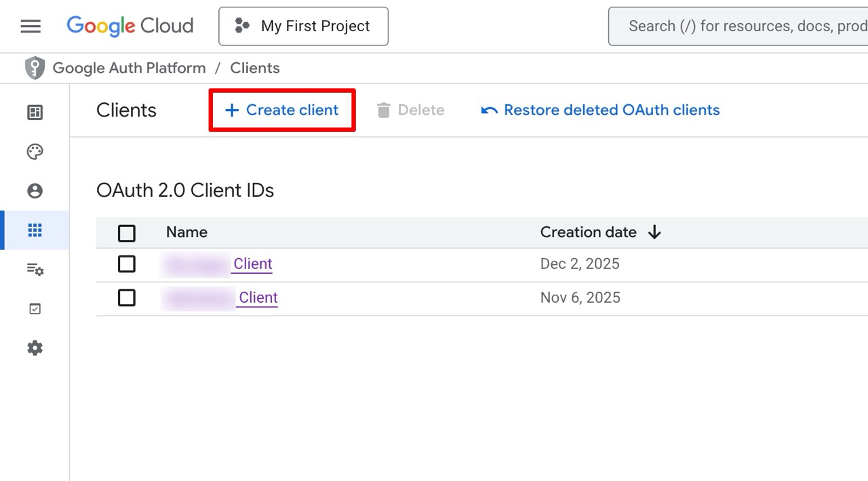Toggle the select-all header checkbox

point(127,233)
